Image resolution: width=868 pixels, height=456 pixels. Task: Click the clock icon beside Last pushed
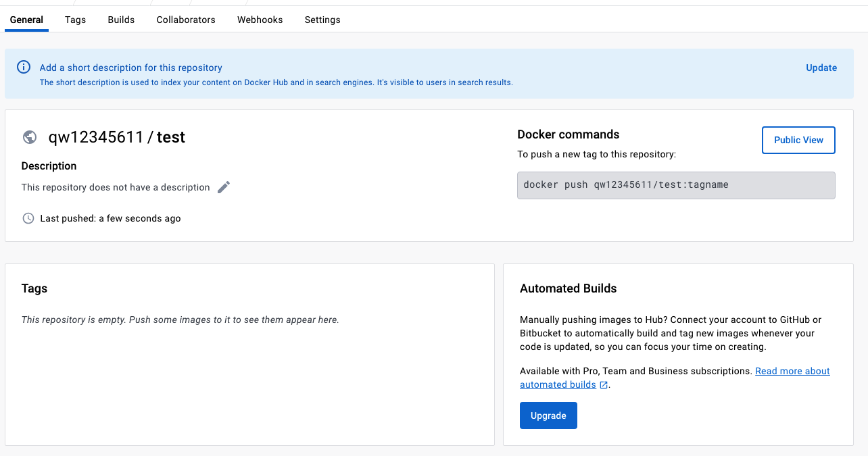[28, 218]
